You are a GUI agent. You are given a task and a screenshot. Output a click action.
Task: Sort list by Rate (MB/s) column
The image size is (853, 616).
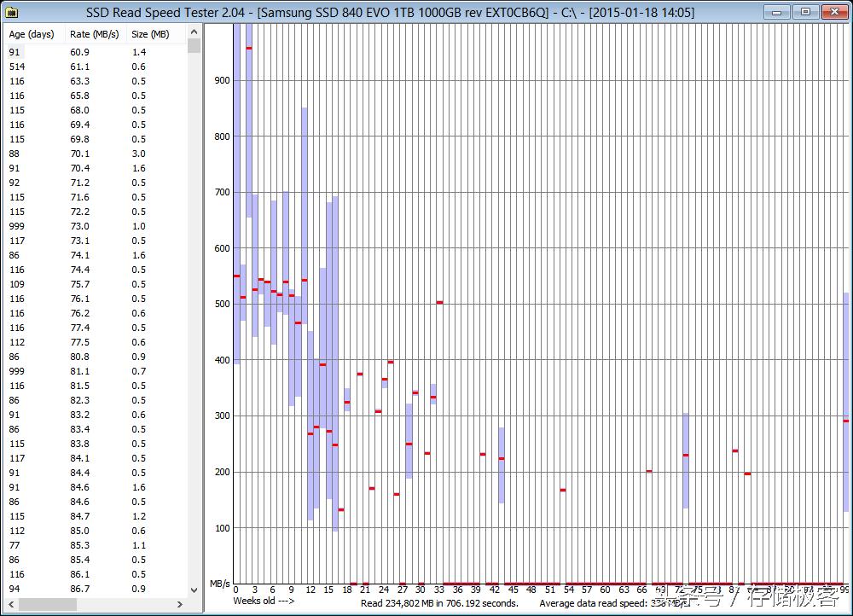point(96,34)
